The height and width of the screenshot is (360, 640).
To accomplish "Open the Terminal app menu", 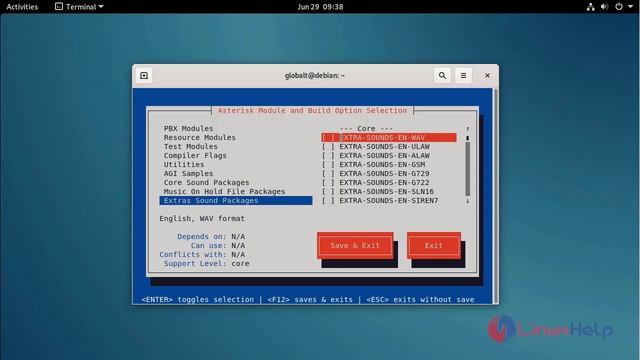I will (x=79, y=7).
